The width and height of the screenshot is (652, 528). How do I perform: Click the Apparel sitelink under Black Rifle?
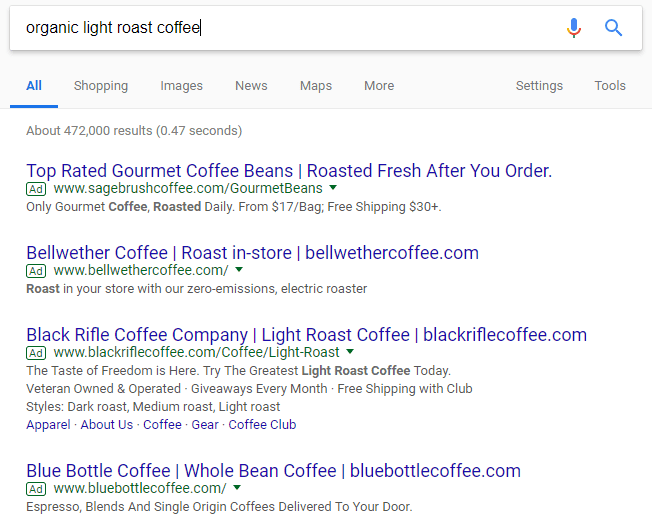coord(48,424)
